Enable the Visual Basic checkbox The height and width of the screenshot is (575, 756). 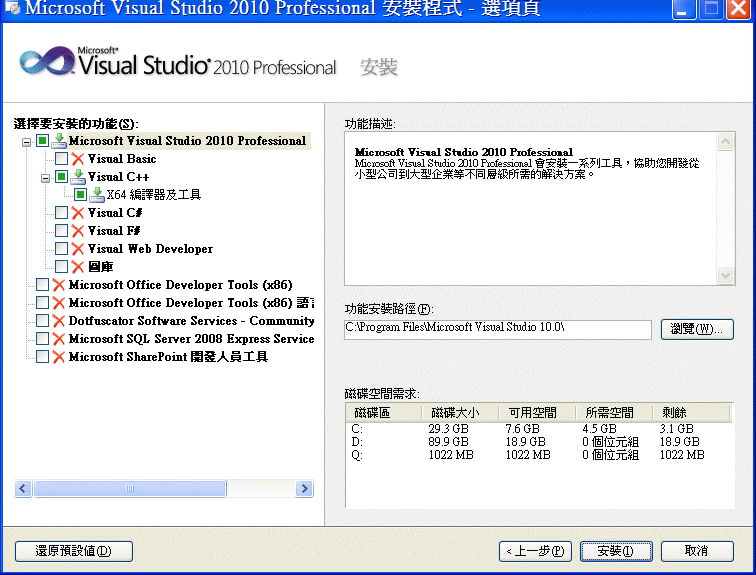pyautogui.click(x=61, y=159)
